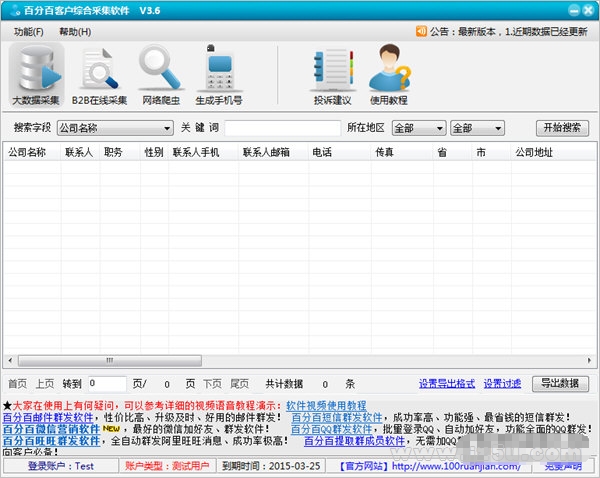The image size is (600, 478).
Task: Click the 登录账户:Test status entry
Action: point(61,466)
